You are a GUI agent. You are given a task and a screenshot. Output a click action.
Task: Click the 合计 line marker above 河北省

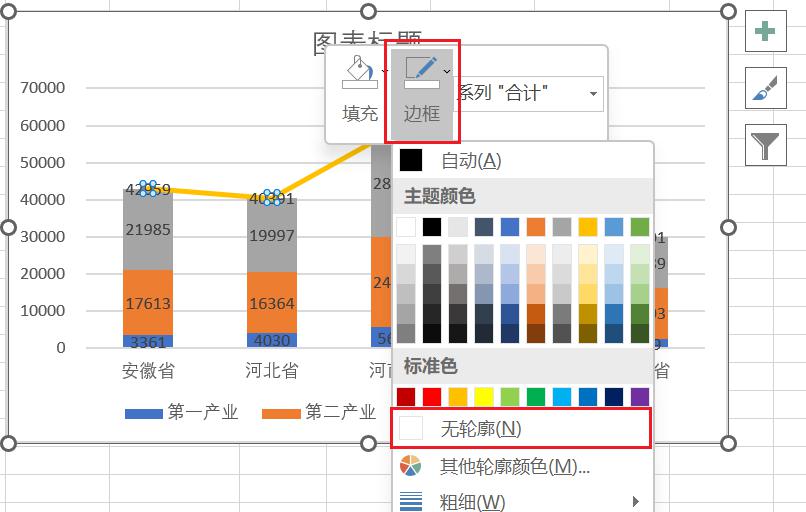[x=272, y=197]
